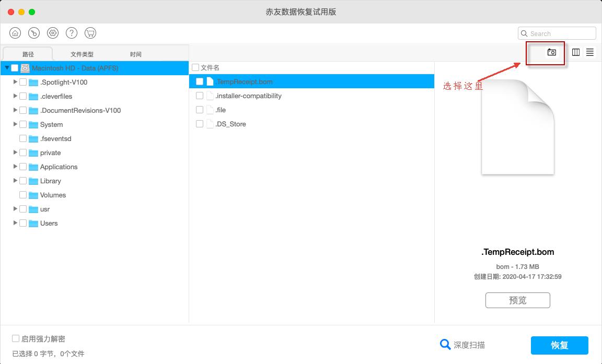
Task: Click inside the Search input field
Action: click(557, 33)
